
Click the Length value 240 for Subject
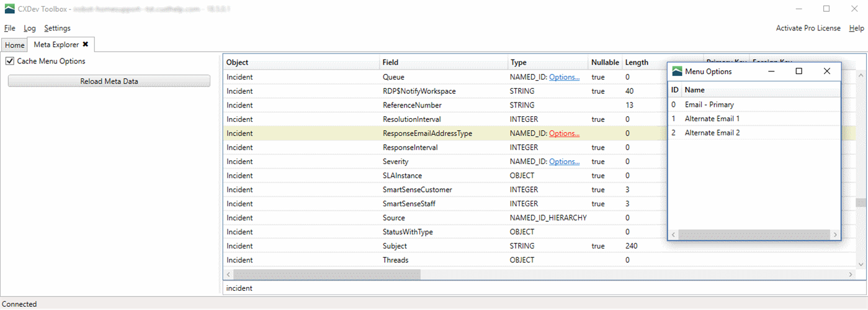pyautogui.click(x=632, y=246)
